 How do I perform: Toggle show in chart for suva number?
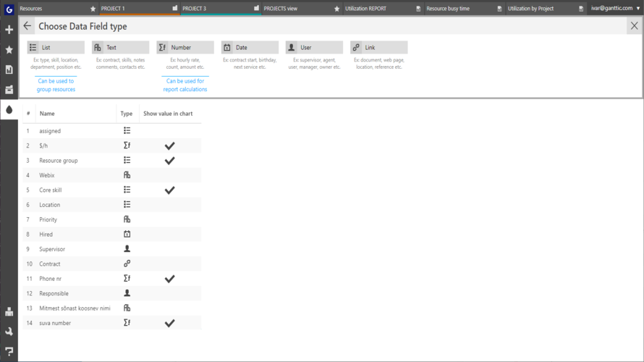[169, 324]
